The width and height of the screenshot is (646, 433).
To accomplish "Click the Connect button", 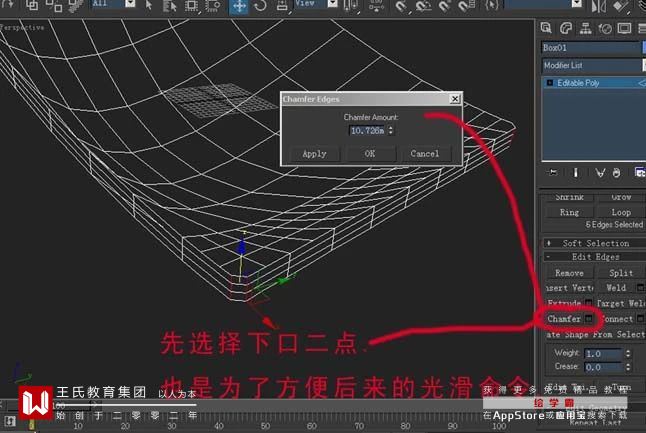I will (x=617, y=318).
